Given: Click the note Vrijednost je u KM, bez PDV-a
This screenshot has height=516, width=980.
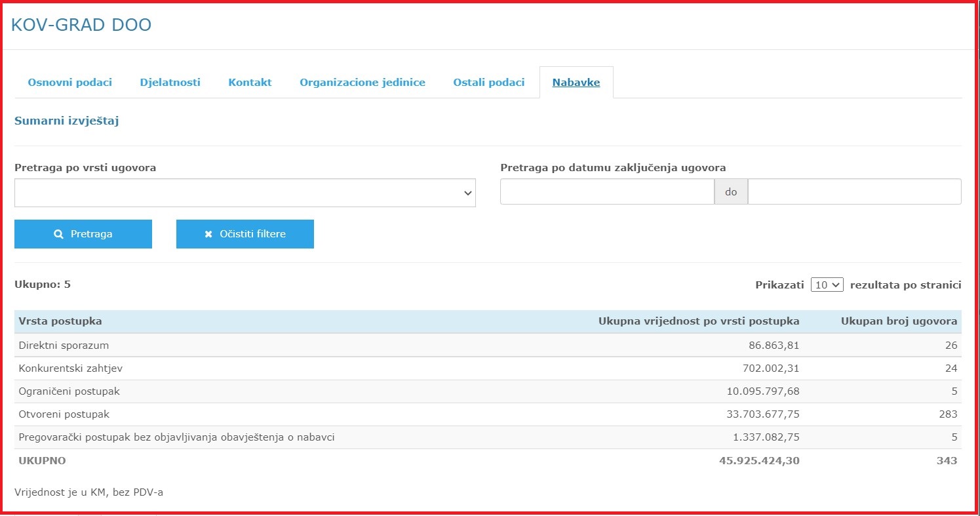Looking at the screenshot, I should tap(88, 492).
